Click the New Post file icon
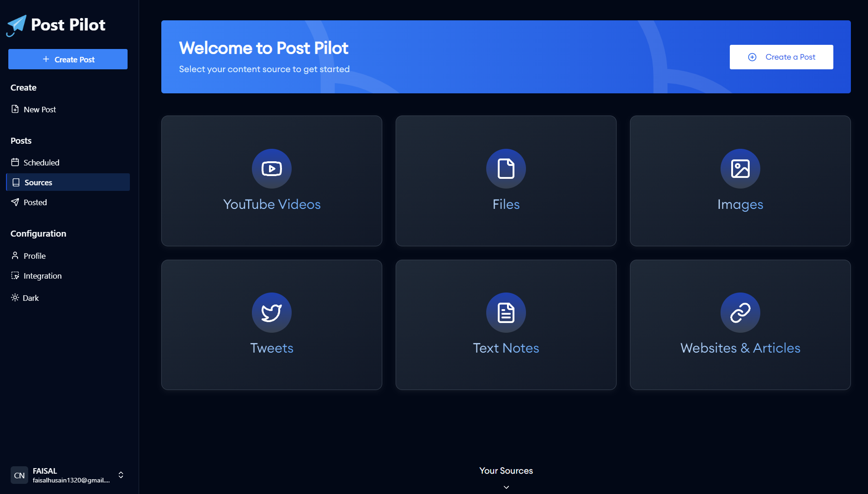The width and height of the screenshot is (868, 494). [x=15, y=110]
